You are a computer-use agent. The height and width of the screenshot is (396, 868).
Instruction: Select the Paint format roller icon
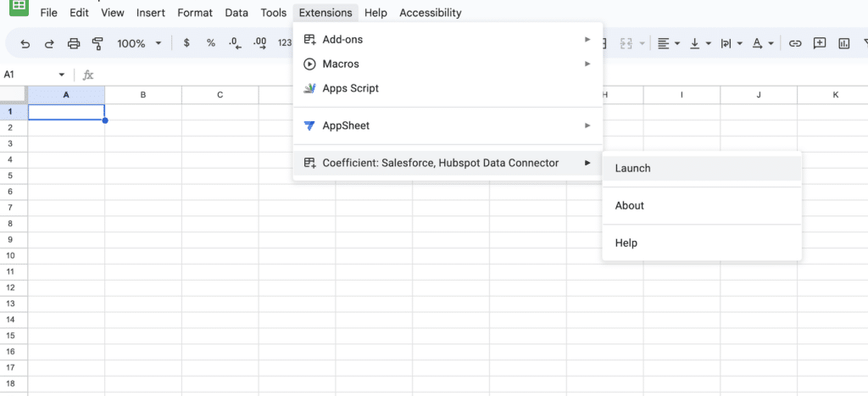coord(98,44)
